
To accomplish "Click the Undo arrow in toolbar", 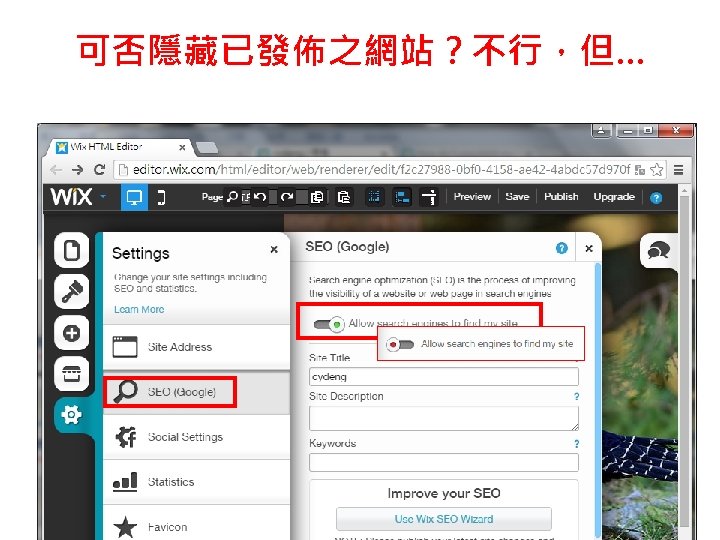I will tap(260, 197).
